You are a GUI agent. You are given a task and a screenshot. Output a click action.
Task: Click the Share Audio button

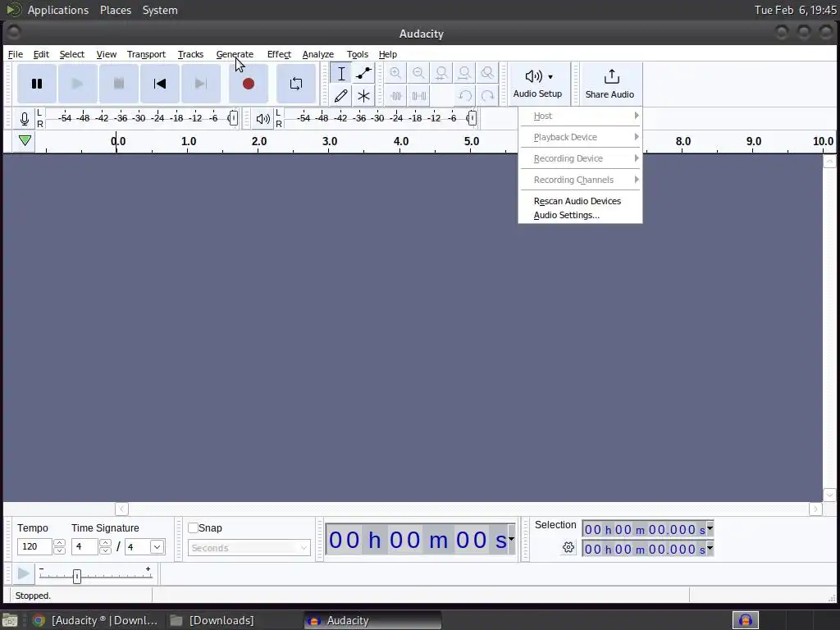[610, 84]
